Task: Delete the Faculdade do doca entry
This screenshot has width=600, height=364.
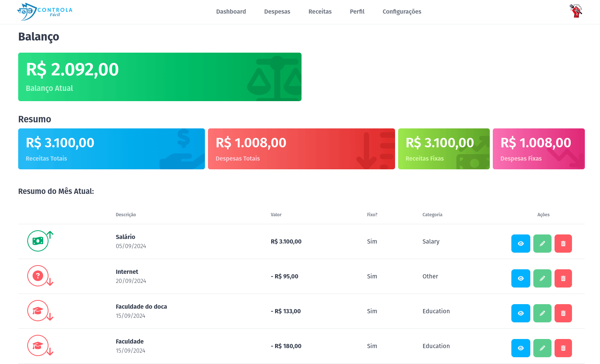Action: click(x=563, y=313)
